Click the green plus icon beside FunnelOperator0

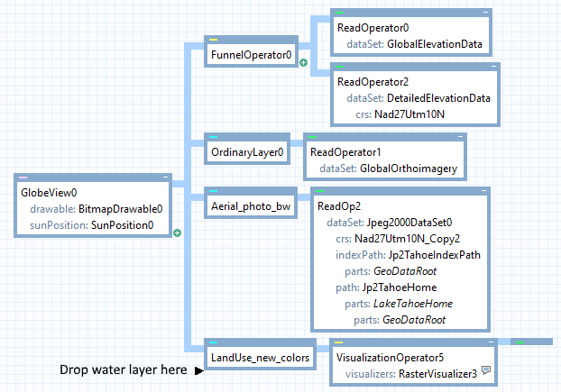(303, 63)
